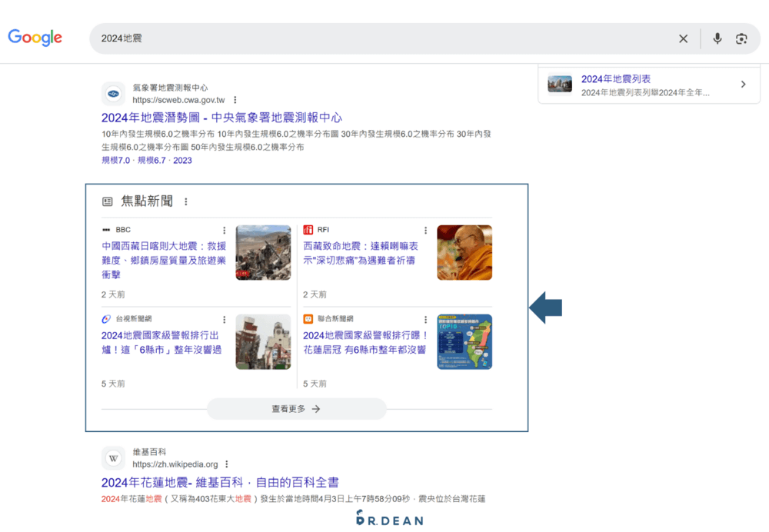Click the Google logo to return home
Image resolution: width=769 pixels, height=532 pixels.
tap(35, 38)
